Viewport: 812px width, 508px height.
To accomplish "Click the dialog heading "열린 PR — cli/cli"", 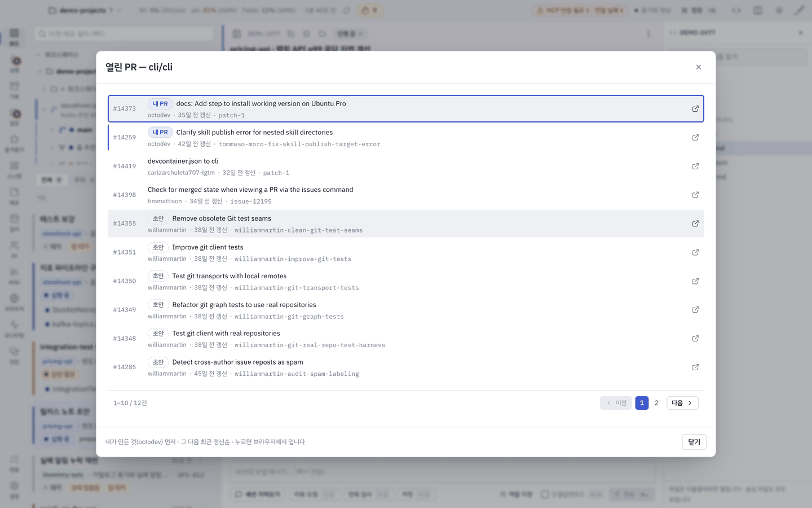I will (x=139, y=67).
